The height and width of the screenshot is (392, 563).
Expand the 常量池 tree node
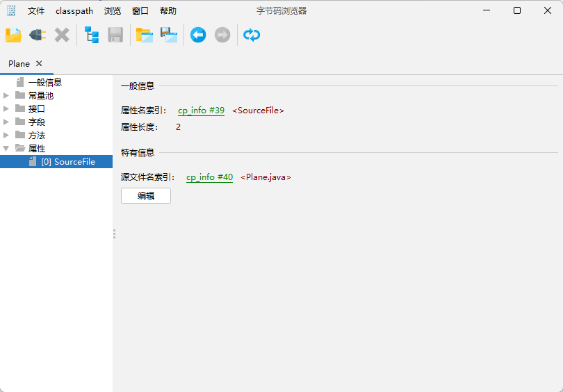6,96
